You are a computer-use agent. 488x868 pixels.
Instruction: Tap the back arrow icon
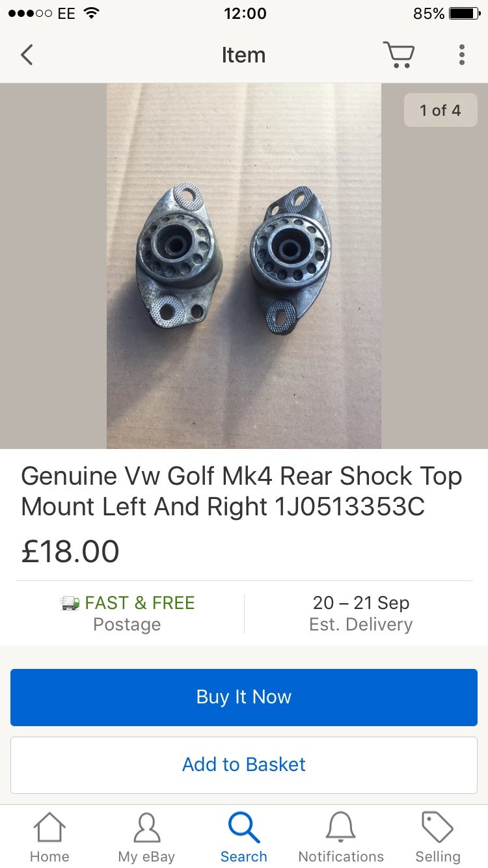click(x=27, y=55)
